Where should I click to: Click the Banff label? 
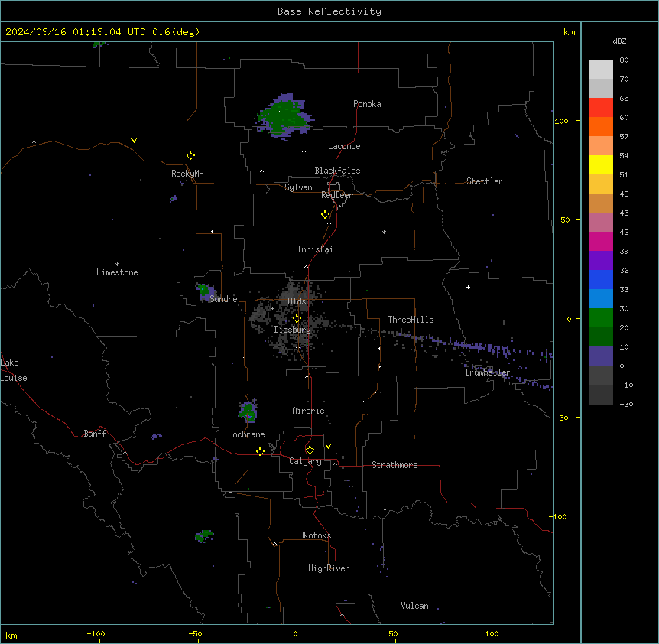click(x=95, y=434)
